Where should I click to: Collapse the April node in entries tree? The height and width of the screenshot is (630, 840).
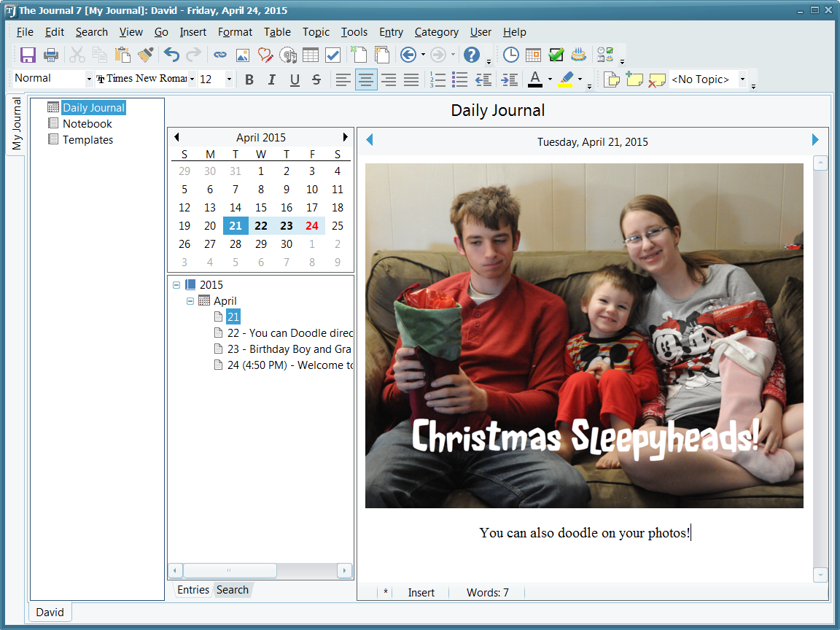(x=190, y=301)
